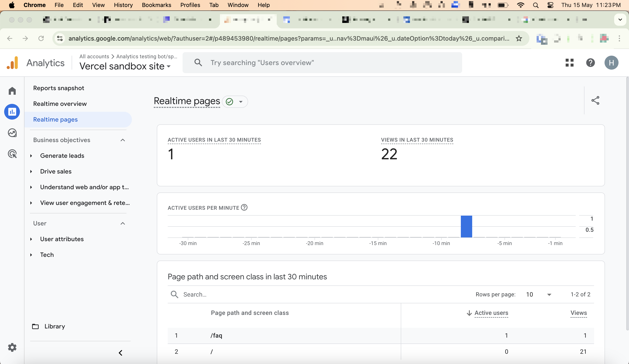629x364 pixels.
Task: Open the Library link in the sidebar
Action: click(54, 326)
